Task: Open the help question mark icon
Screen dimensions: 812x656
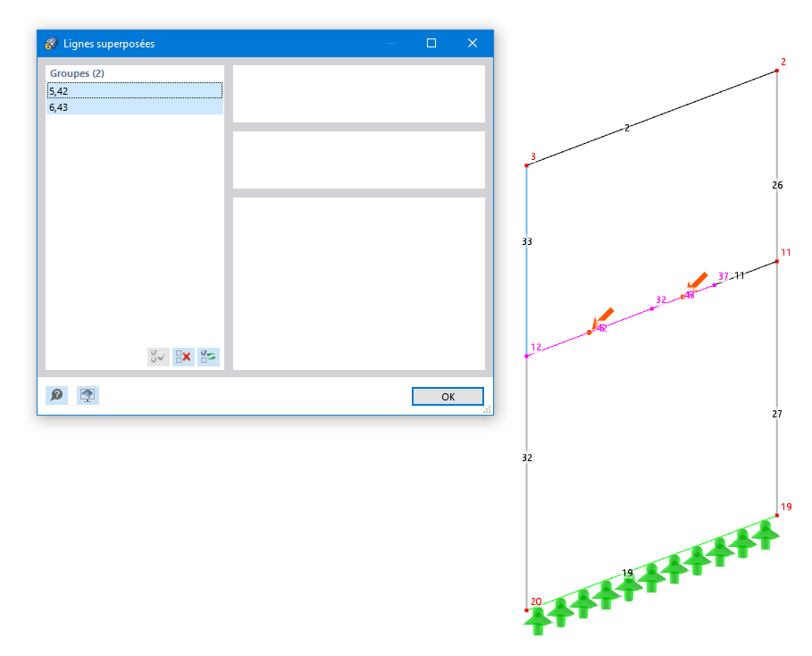Action: 56,395
